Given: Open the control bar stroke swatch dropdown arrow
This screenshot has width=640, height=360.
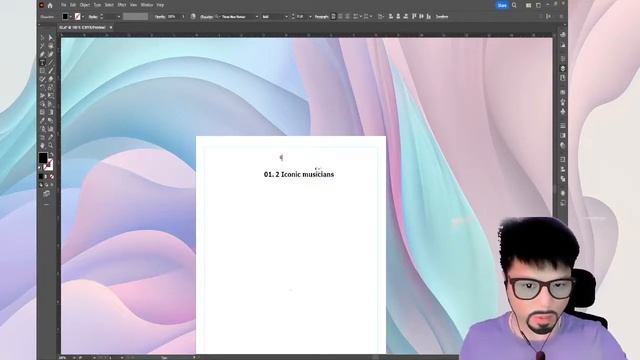Looking at the screenshot, I should [83, 17].
